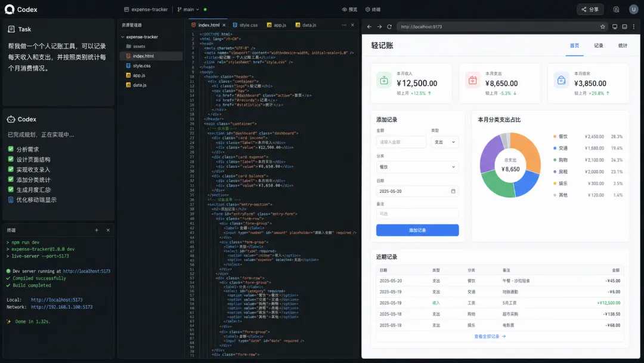644x363 pixels.
Task: Click the monthly income card icon
Action: (x=384, y=80)
